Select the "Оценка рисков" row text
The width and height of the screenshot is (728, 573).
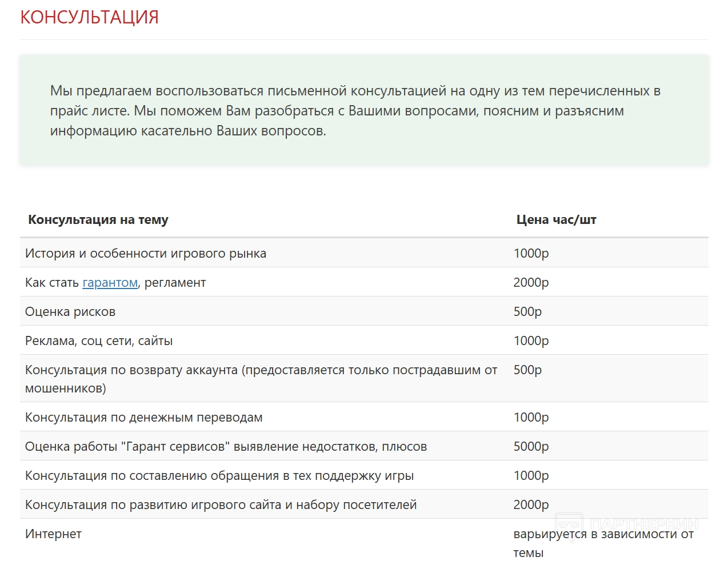coord(70,312)
